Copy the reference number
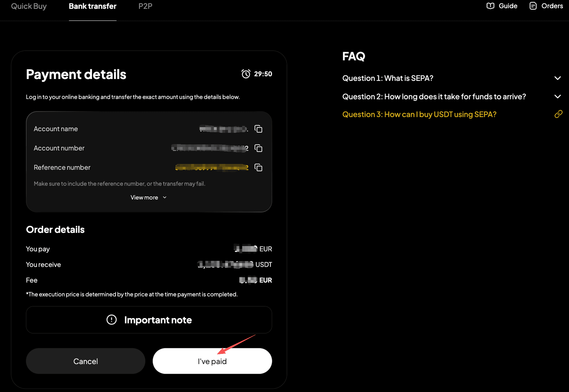This screenshot has width=569, height=392. (x=258, y=168)
